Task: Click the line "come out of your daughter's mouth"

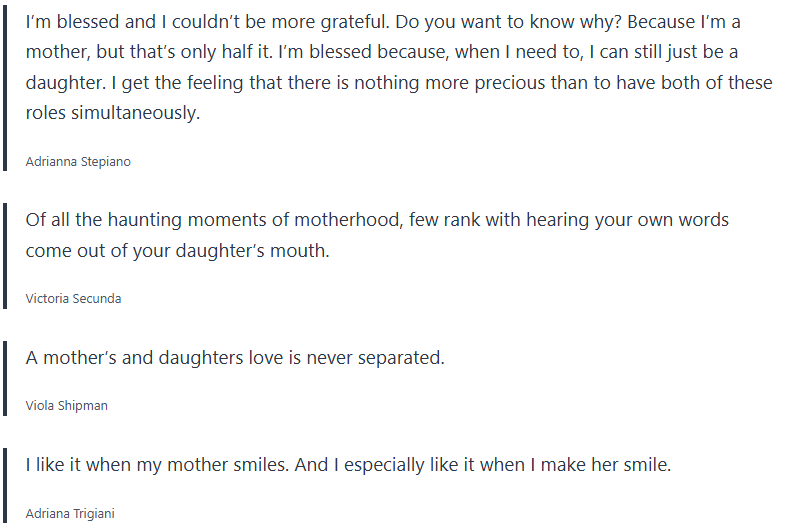Action: coord(177,250)
